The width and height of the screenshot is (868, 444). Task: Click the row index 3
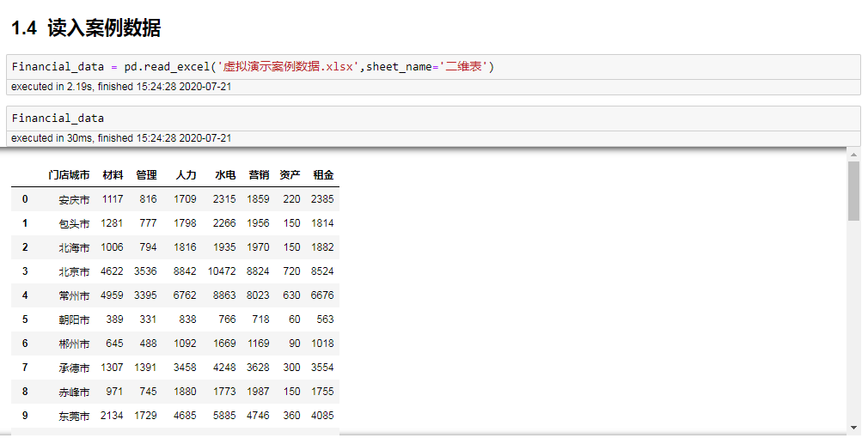pyautogui.click(x=25, y=271)
